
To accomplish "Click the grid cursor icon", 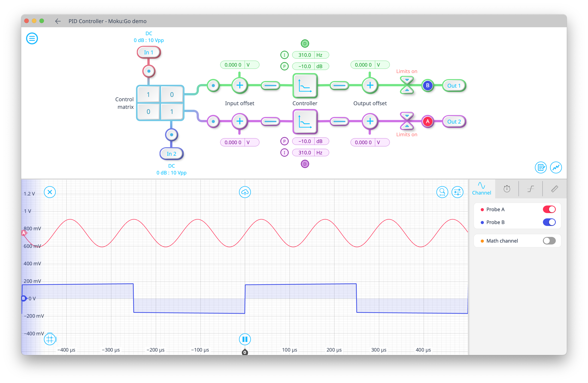I will point(50,339).
